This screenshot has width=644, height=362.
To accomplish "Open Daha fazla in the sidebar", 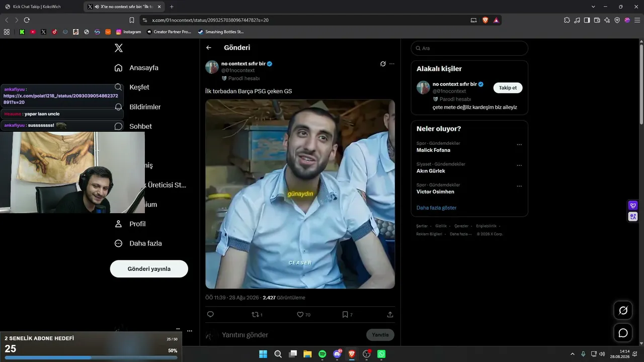I will [x=138, y=243].
